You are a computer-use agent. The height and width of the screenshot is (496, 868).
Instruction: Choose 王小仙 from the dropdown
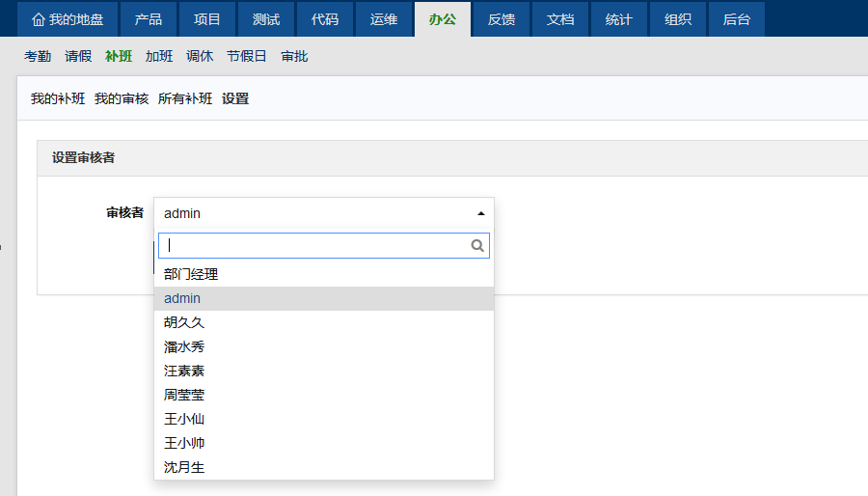[184, 419]
